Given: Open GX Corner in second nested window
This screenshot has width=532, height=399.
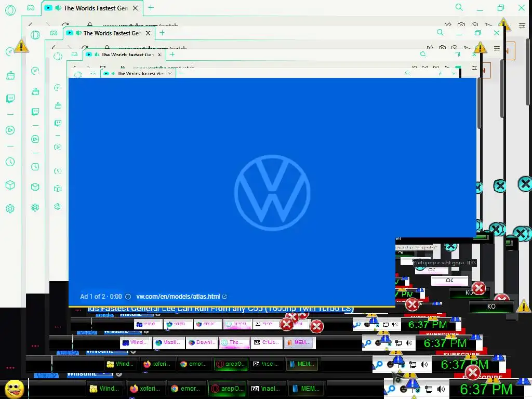Looking at the screenshot, I should (54, 33).
